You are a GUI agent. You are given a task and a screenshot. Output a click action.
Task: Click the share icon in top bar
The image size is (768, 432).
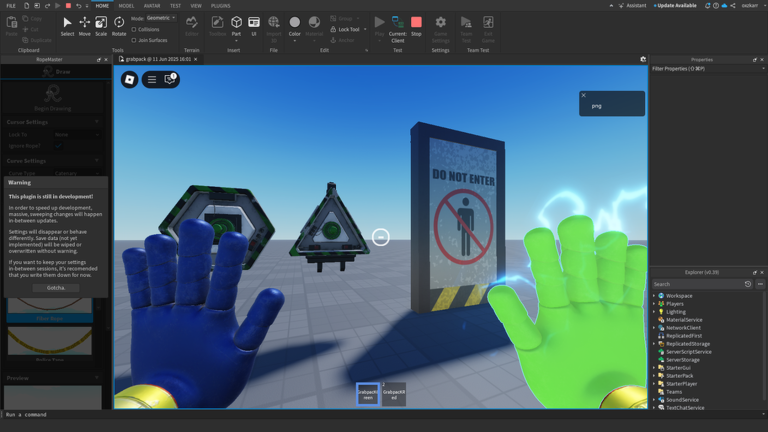[x=733, y=6]
